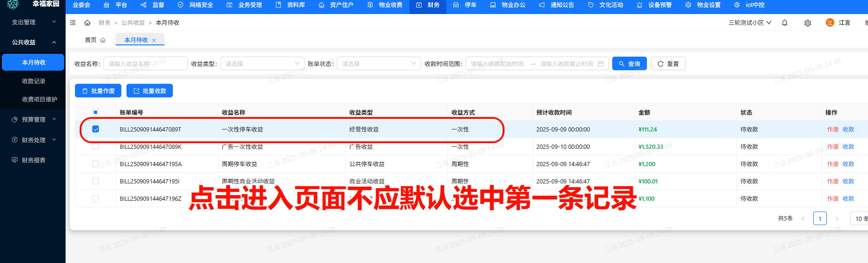Close the 本月待收 tab
The width and height of the screenshot is (868, 263).
(154, 40)
